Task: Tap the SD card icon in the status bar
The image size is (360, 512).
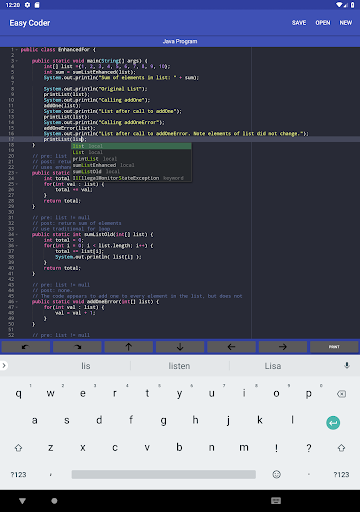Action: click(x=37, y=5)
